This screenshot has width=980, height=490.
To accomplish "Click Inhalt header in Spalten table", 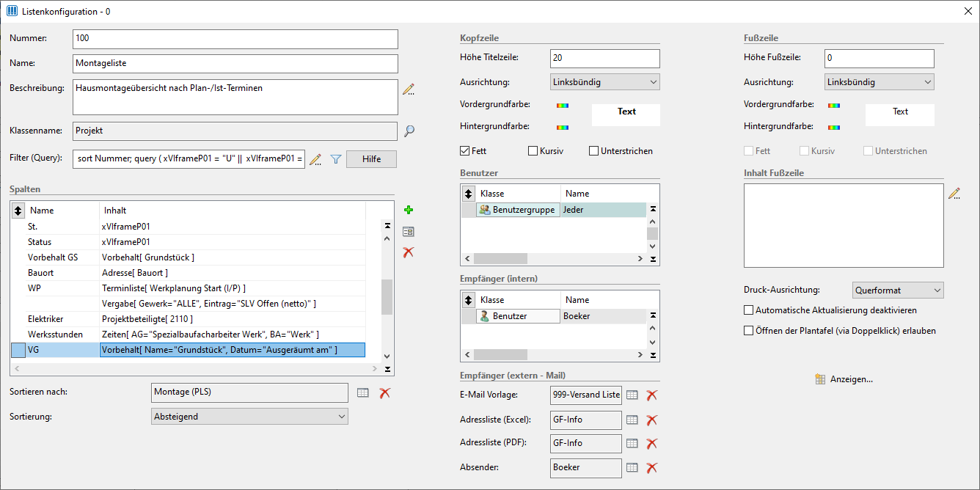I will (x=232, y=211).
